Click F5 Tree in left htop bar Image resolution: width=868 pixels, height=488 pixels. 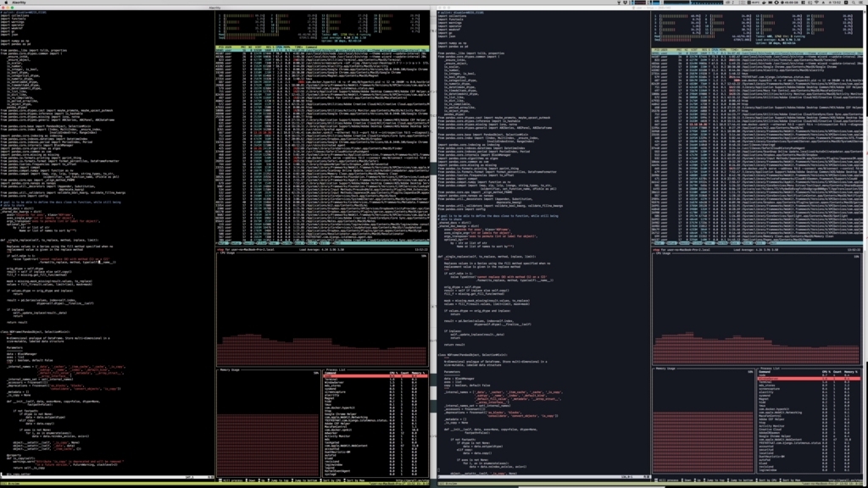tap(274, 243)
